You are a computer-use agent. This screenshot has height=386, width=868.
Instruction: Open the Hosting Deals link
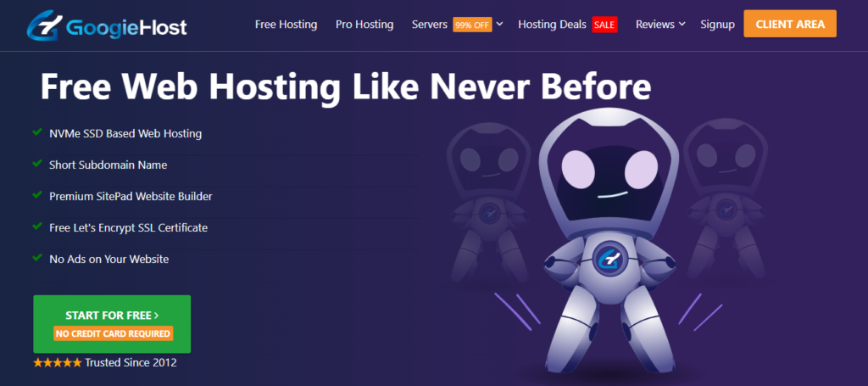click(552, 25)
